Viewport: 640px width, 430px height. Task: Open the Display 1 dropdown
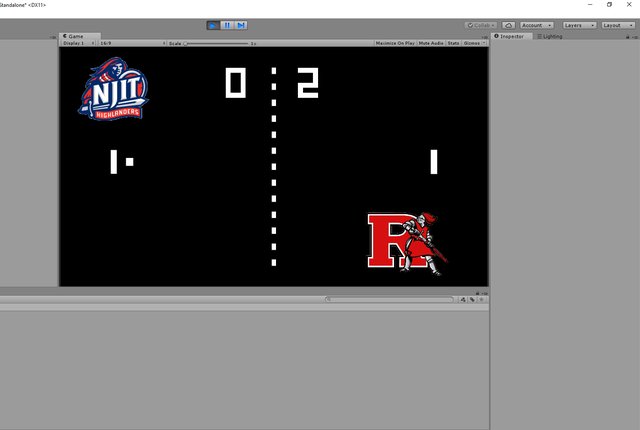(79, 43)
